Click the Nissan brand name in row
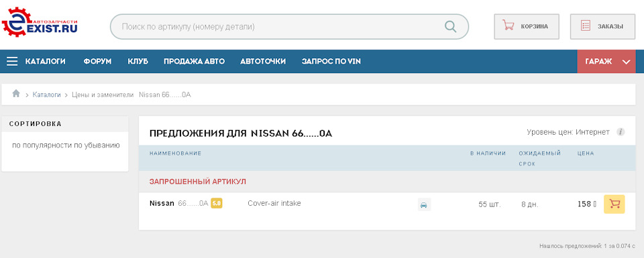644x258 pixels. (x=162, y=204)
